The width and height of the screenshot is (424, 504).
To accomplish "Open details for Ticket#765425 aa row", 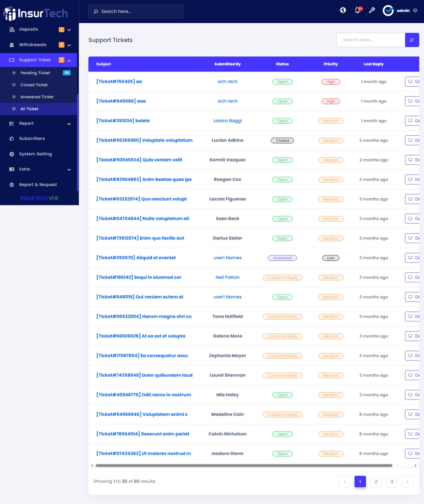I will tap(412, 82).
